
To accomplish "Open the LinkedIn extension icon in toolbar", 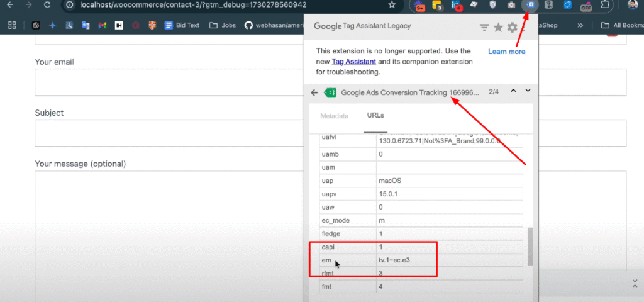I will point(456,5).
